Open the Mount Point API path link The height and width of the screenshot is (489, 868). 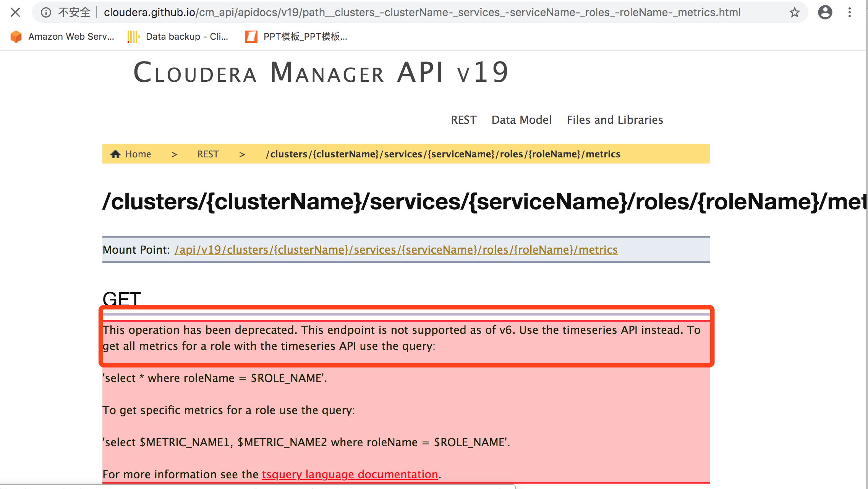396,250
